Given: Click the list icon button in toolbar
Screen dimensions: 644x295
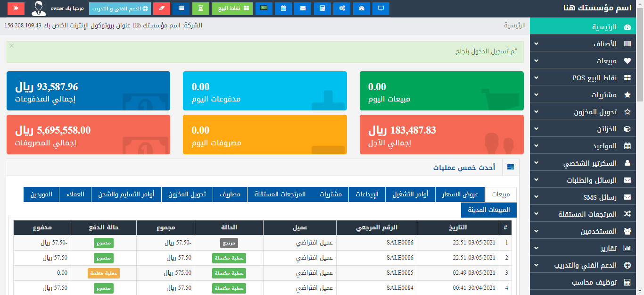Looking at the screenshot, I should (181, 8).
